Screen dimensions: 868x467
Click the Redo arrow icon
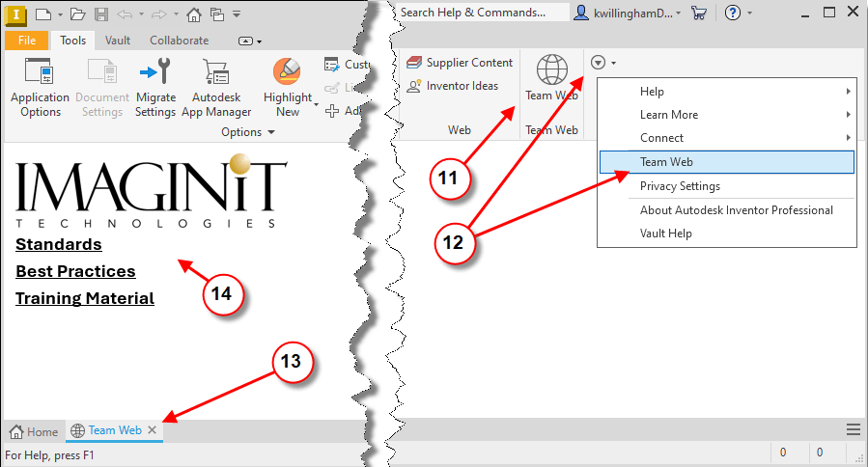coord(159,14)
